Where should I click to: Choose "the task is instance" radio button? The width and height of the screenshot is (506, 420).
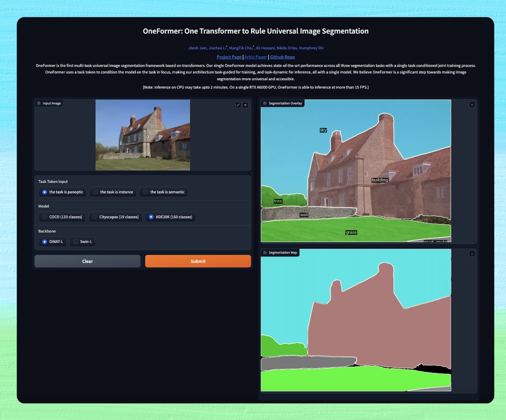click(96, 192)
